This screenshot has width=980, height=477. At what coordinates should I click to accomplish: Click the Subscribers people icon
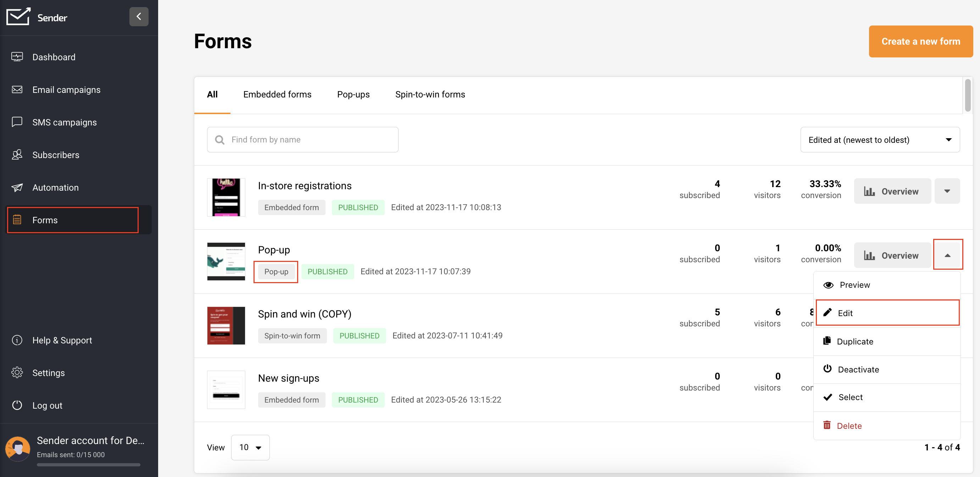(x=17, y=155)
